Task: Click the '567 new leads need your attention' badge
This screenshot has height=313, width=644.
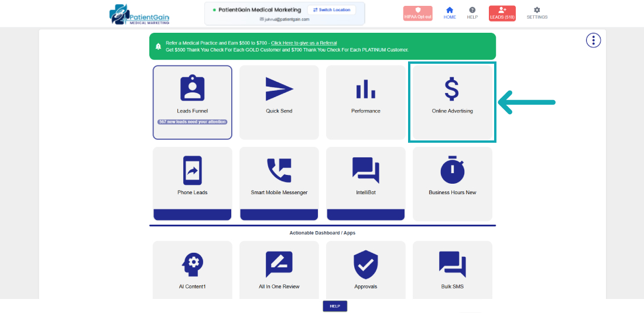Action: coord(192,122)
